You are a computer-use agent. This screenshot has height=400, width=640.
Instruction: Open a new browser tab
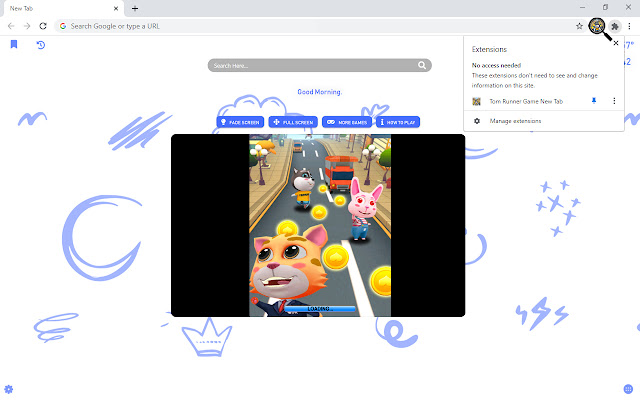[135, 8]
